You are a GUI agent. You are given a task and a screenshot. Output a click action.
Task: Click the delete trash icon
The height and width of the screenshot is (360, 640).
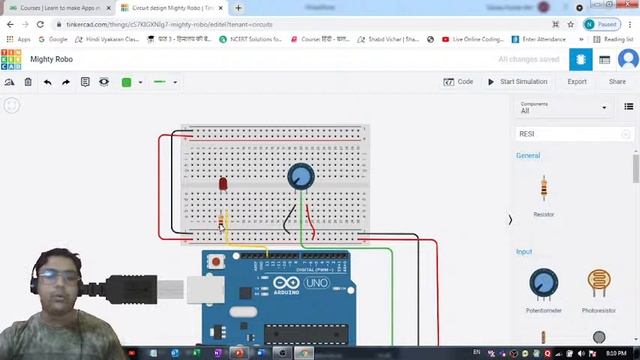(28, 82)
